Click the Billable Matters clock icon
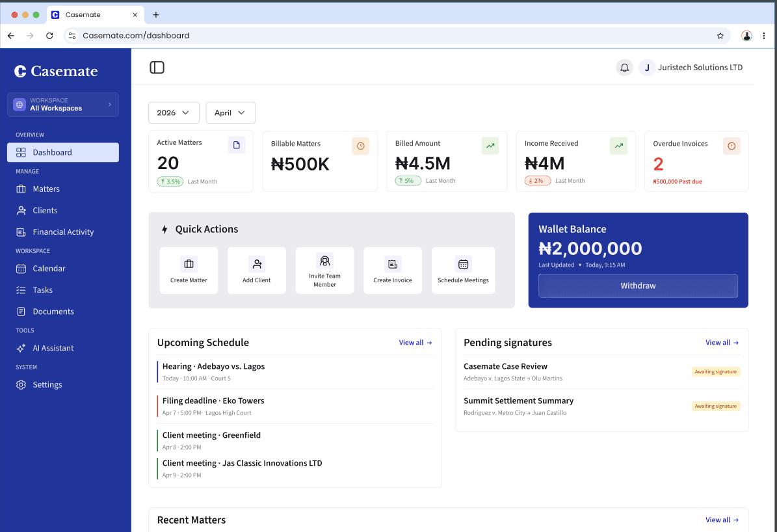777x532 pixels. point(360,146)
